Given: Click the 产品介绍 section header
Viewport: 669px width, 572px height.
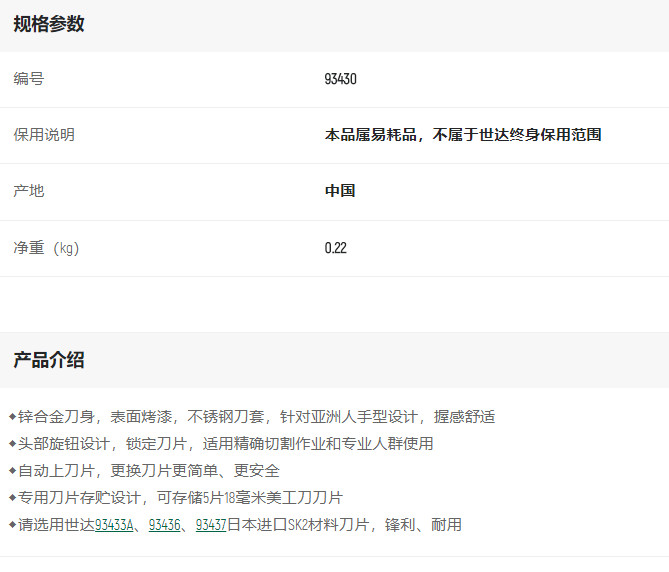Looking at the screenshot, I should pos(49,360).
